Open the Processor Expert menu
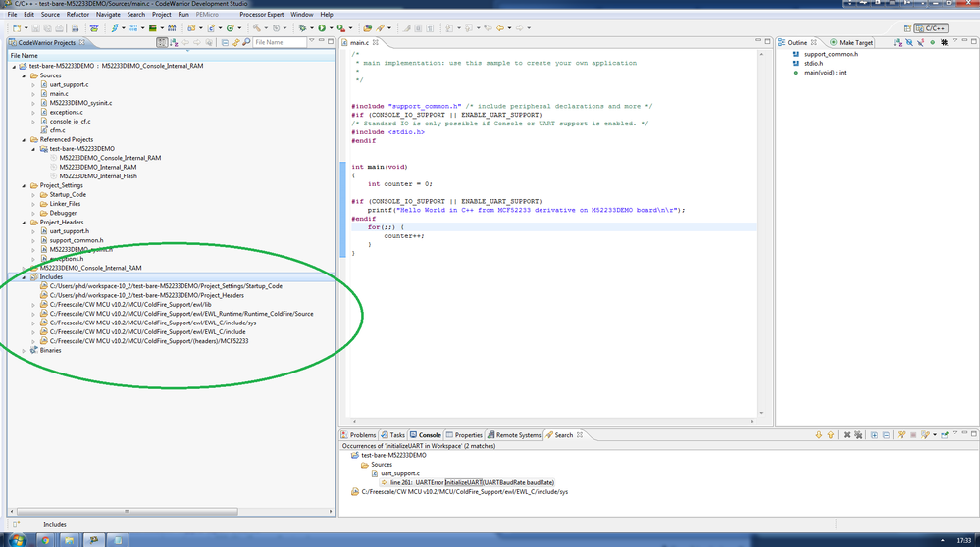Image resolution: width=980 pixels, height=547 pixels. coord(261,14)
